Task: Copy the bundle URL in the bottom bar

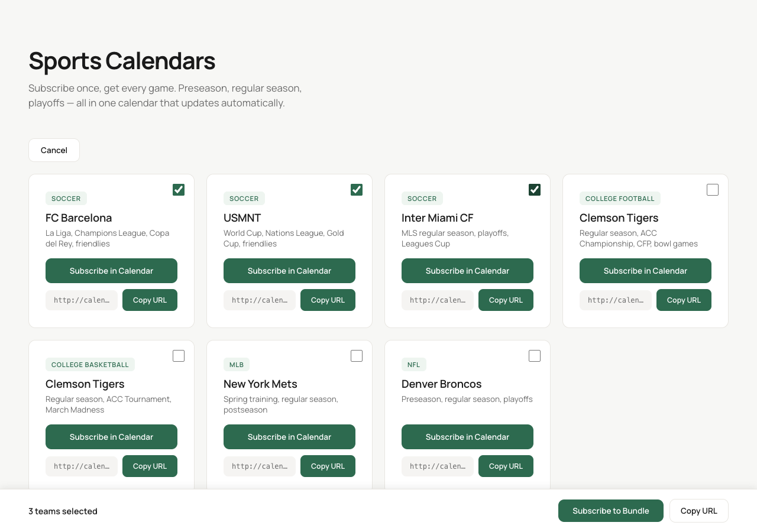Action: pyautogui.click(x=699, y=511)
